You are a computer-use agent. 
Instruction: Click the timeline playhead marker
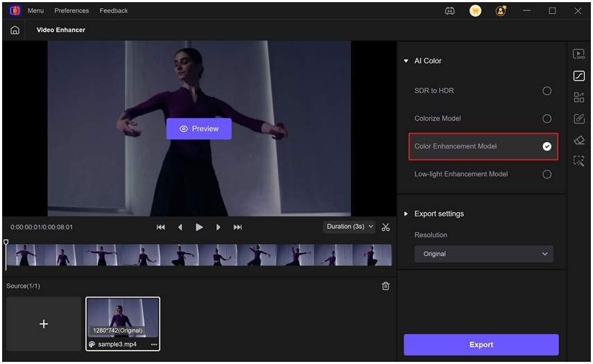point(6,242)
